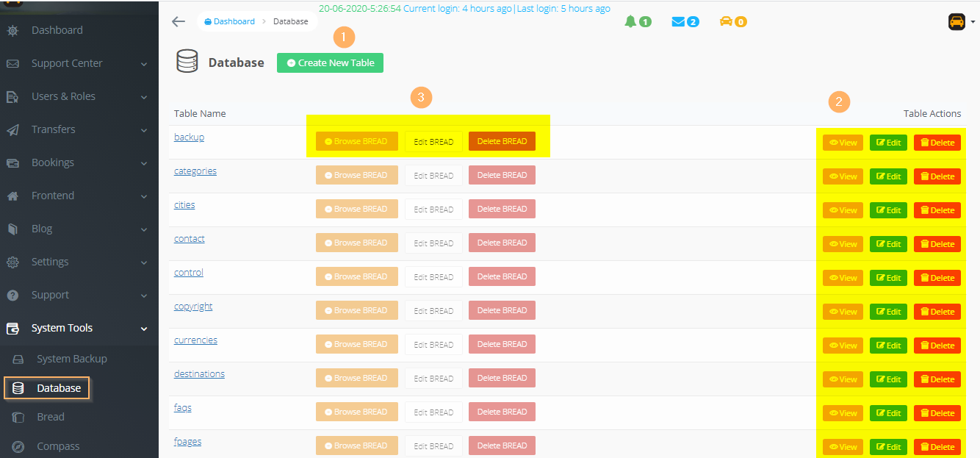
Task: Click Edit button for contact table
Action: coord(888,244)
